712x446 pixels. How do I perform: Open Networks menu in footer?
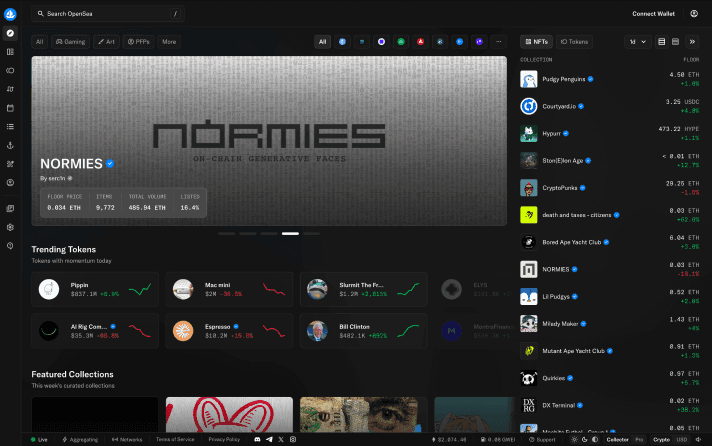[x=127, y=439]
